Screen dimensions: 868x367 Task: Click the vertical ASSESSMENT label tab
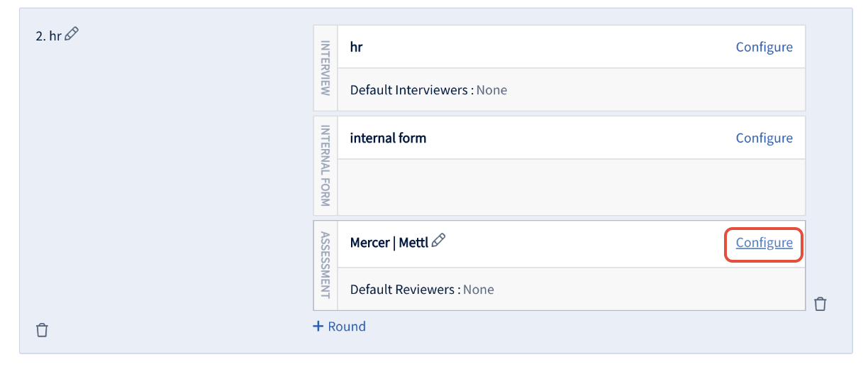click(325, 265)
